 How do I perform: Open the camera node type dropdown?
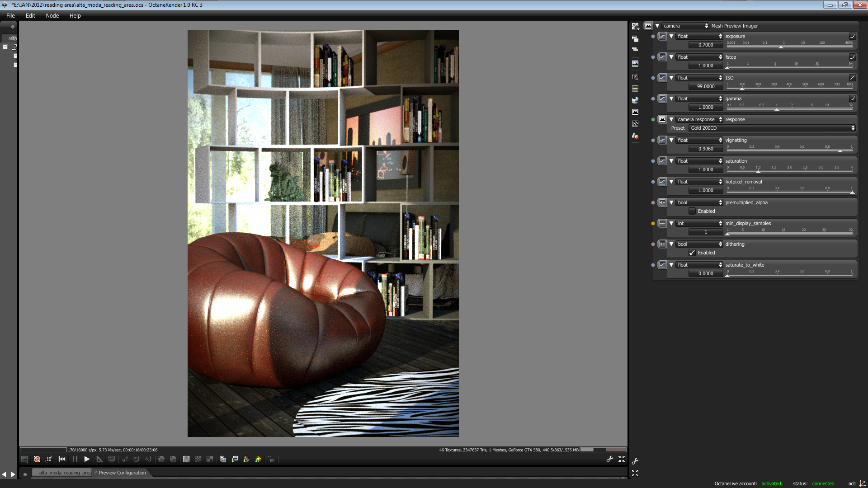686,26
